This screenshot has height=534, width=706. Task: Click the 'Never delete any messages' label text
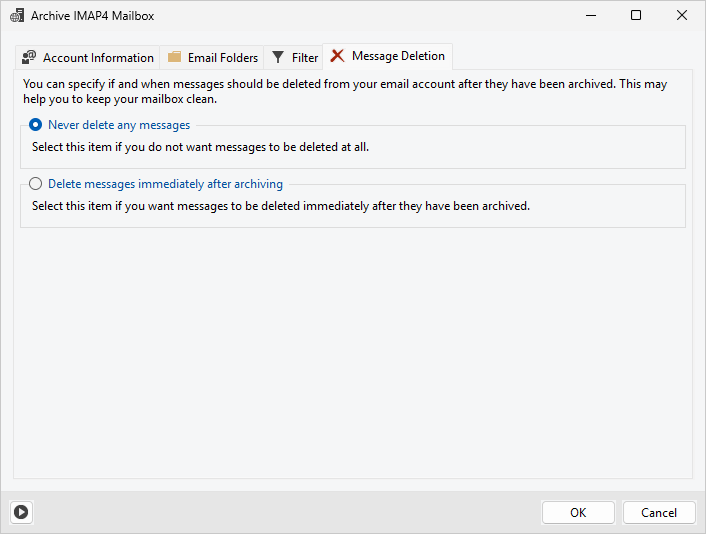(x=119, y=125)
